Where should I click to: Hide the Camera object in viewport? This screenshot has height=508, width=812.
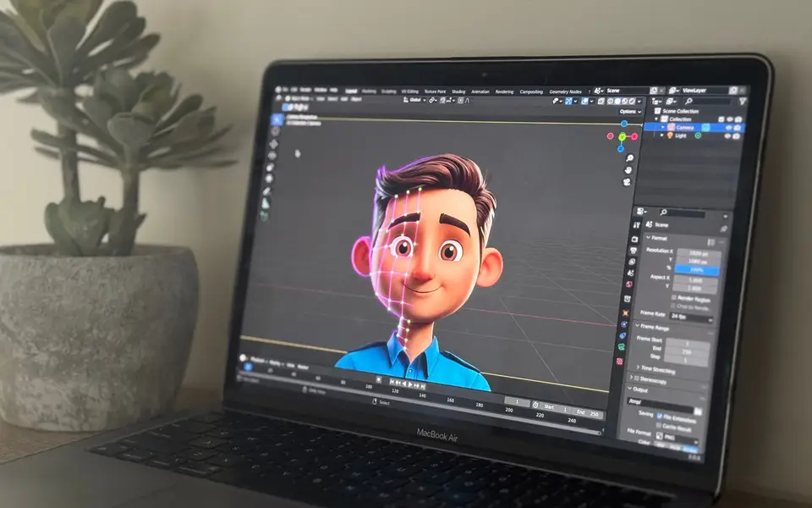728,128
